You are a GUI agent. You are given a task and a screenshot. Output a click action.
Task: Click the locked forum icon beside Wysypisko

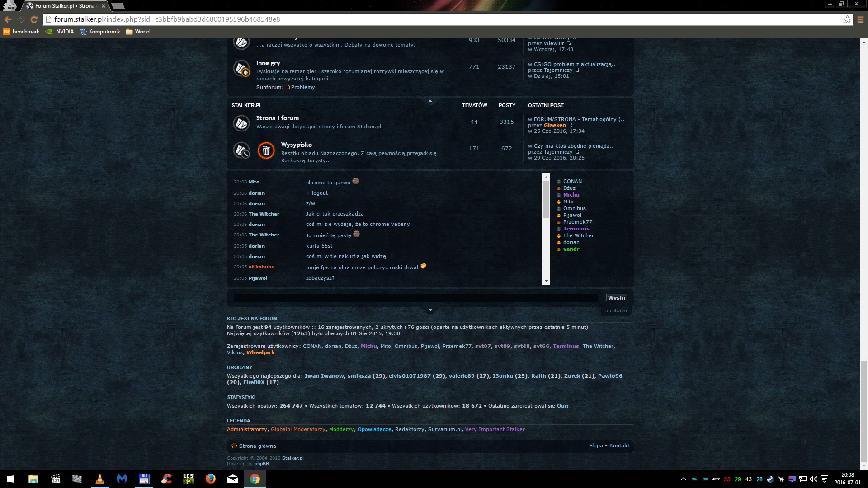click(241, 150)
